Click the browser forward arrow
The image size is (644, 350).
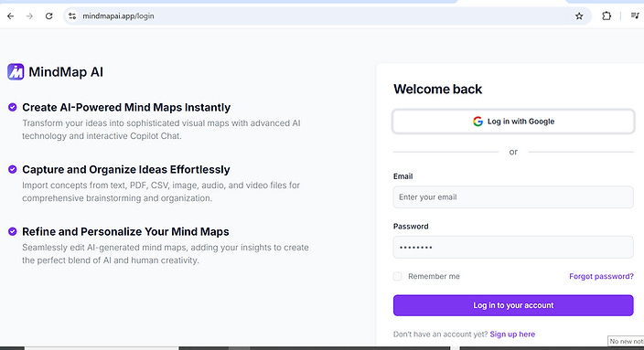point(29,16)
